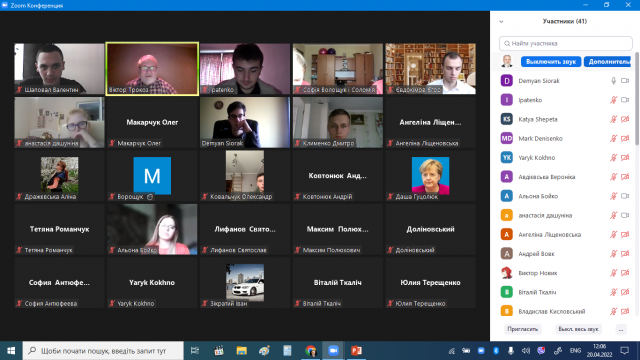Select Дражевська Аліна's tile
This screenshot has width=640, height=360.
[x=59, y=176]
